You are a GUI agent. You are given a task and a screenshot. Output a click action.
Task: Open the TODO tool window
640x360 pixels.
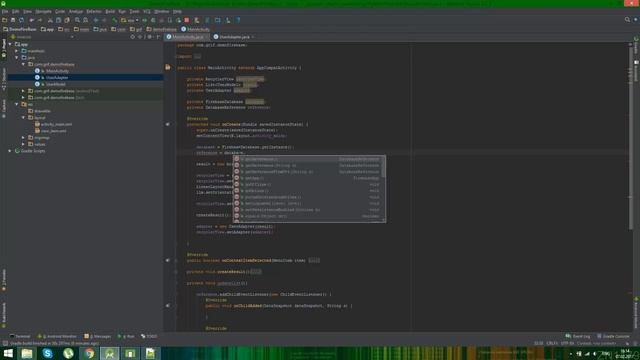tap(149, 336)
